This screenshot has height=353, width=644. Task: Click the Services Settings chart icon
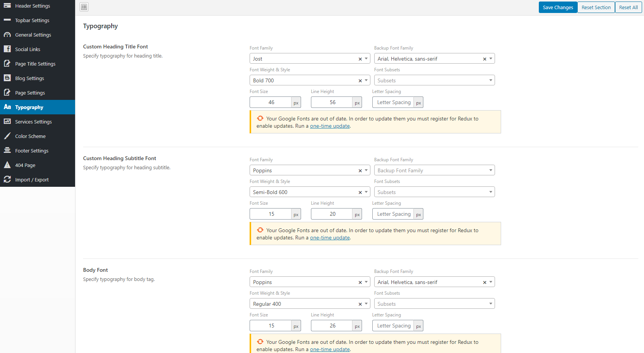pos(7,121)
